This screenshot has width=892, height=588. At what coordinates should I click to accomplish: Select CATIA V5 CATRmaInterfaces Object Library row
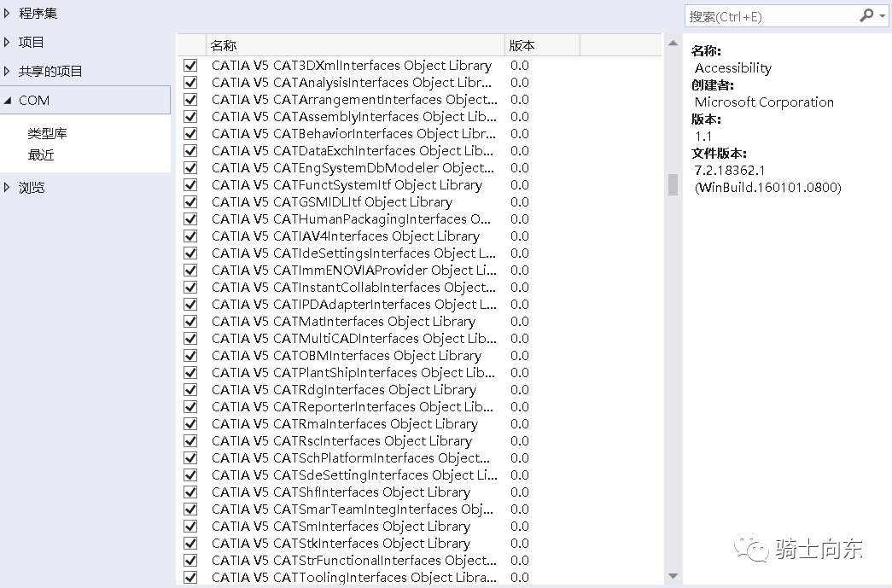pos(419,423)
